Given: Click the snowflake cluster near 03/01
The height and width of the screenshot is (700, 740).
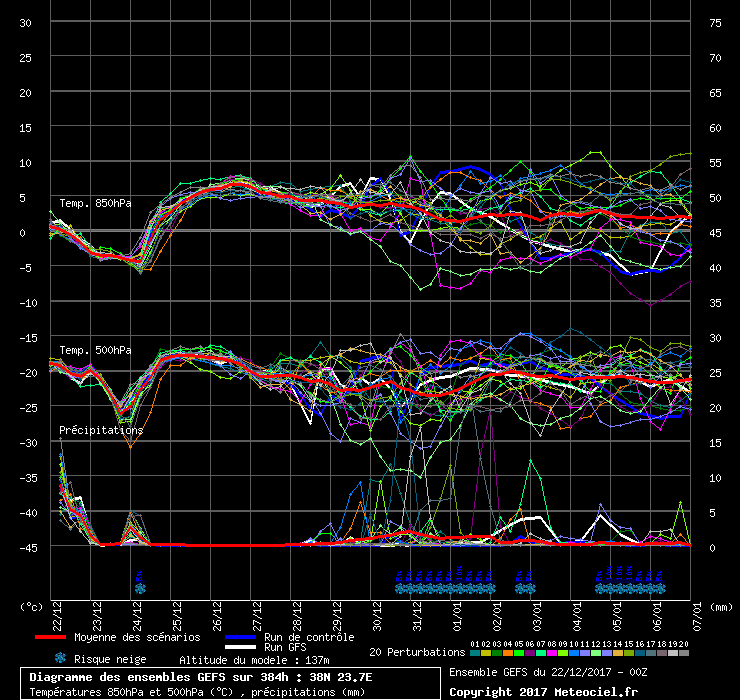Looking at the screenshot, I should [525, 589].
